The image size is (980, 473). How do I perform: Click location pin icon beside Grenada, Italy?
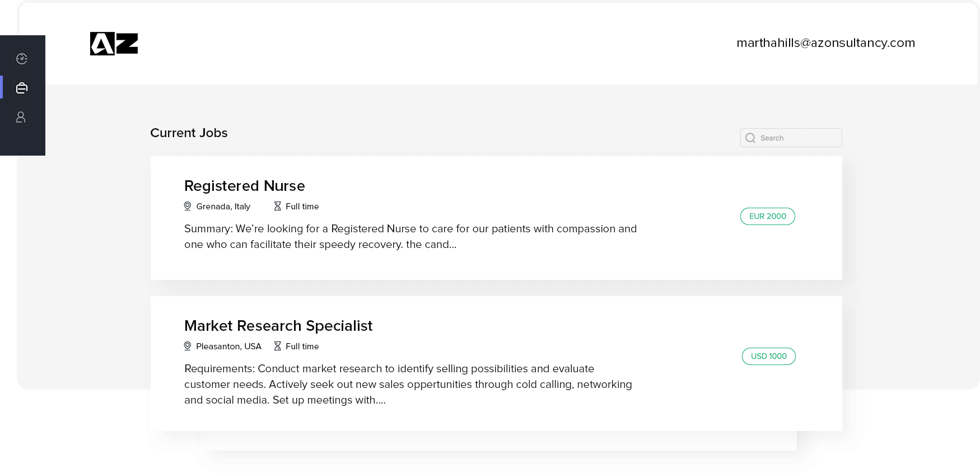point(188,206)
